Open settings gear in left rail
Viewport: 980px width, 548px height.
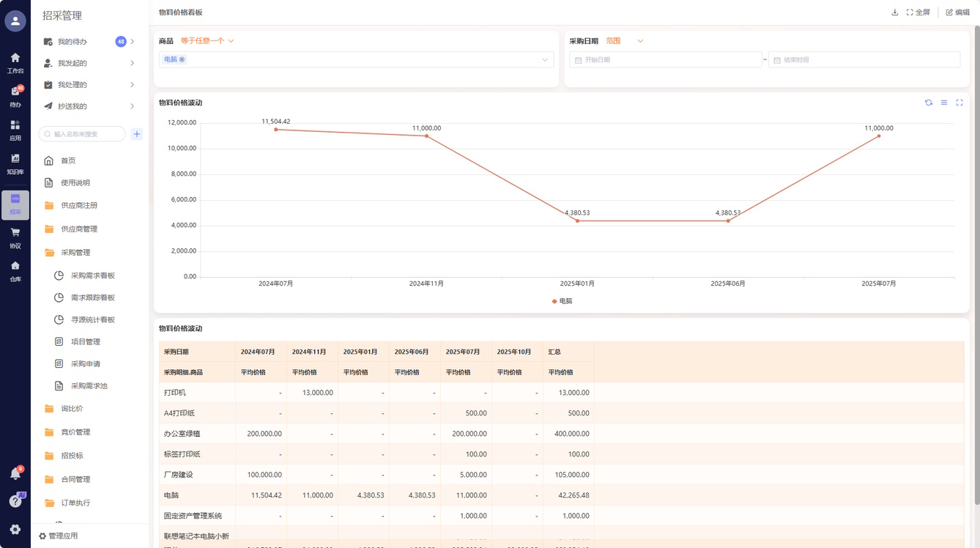coord(15,529)
